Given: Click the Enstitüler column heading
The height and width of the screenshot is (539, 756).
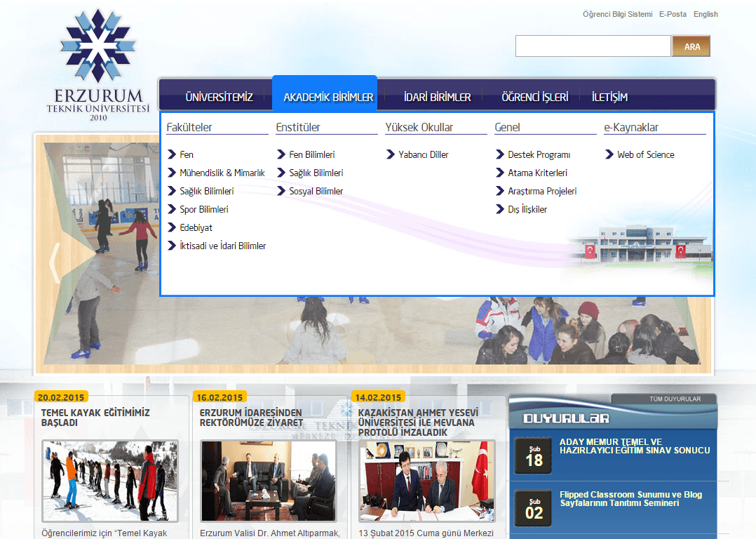Looking at the screenshot, I should pyautogui.click(x=297, y=128).
